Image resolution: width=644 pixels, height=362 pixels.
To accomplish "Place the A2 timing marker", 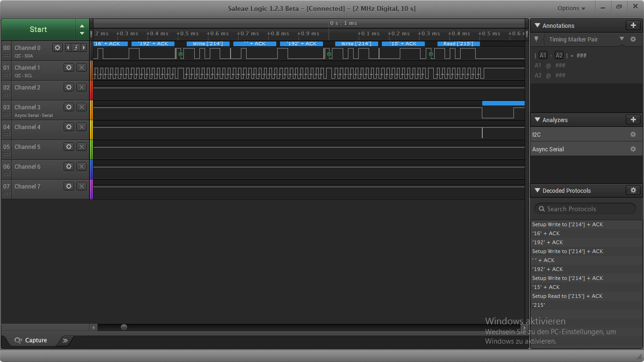I will (x=559, y=56).
